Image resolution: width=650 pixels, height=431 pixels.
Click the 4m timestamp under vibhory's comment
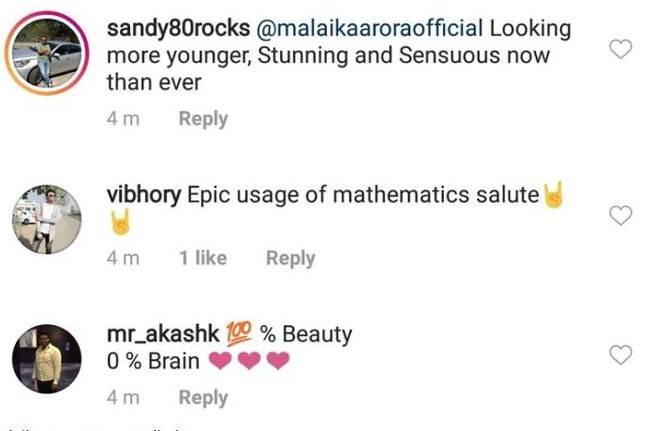[123, 258]
